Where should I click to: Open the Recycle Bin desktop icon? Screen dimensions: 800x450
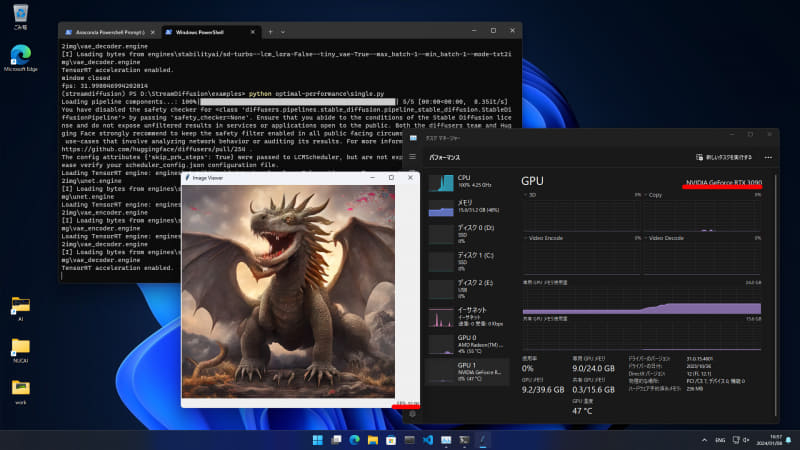pos(20,16)
